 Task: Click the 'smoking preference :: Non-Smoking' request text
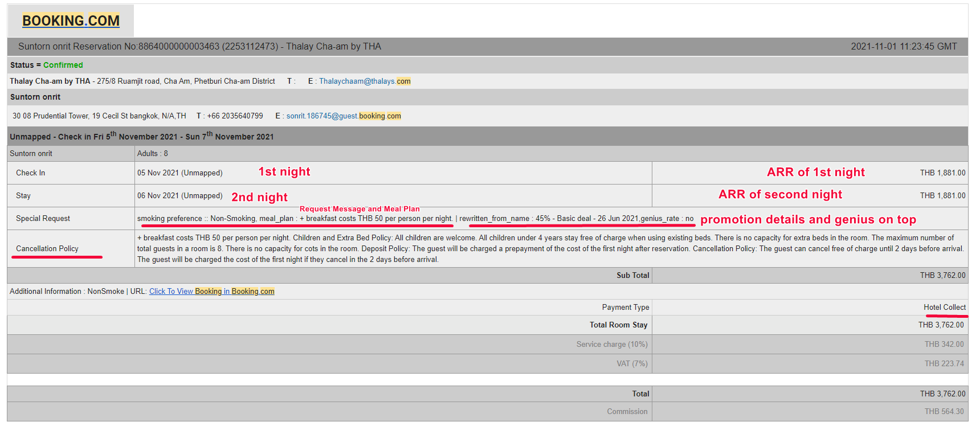point(197,219)
